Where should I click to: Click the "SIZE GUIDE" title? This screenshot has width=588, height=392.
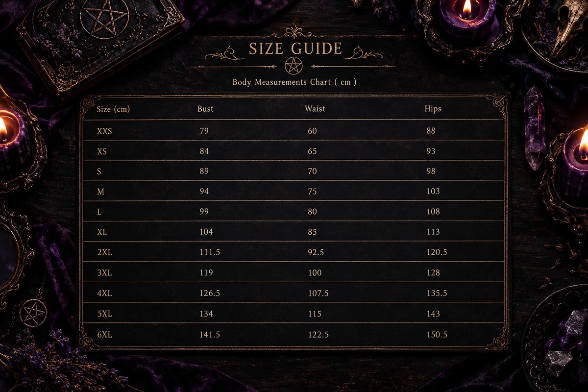coord(295,49)
